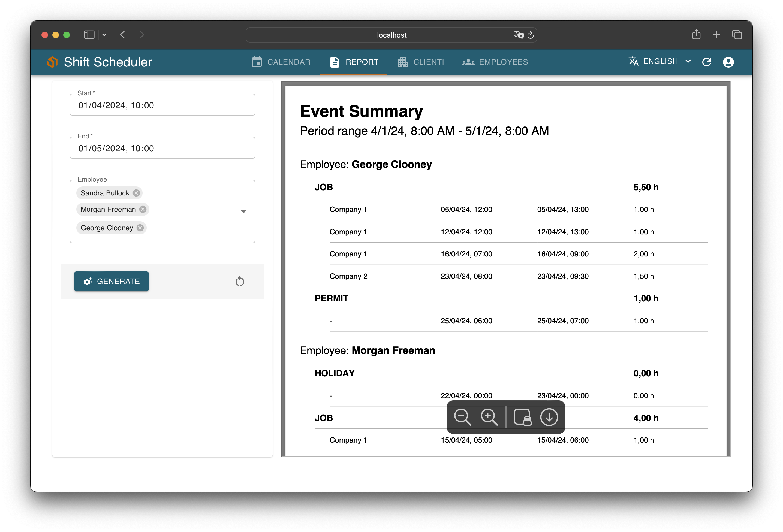This screenshot has width=783, height=532.
Task: Click the user account profile icon
Action: (728, 62)
